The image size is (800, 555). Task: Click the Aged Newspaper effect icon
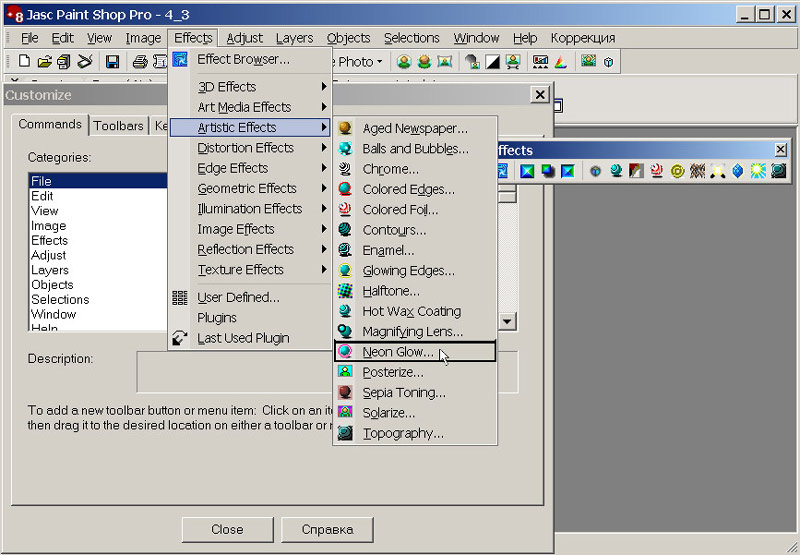(345, 128)
